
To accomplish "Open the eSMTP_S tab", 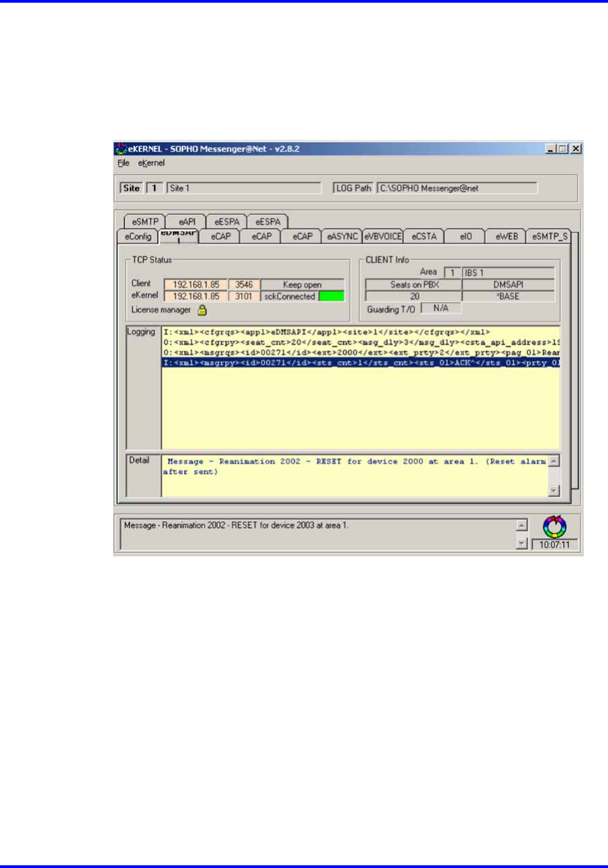I will [x=547, y=237].
